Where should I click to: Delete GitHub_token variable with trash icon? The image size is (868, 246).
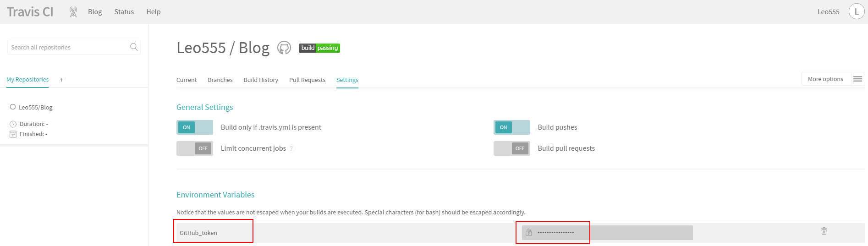tap(824, 231)
